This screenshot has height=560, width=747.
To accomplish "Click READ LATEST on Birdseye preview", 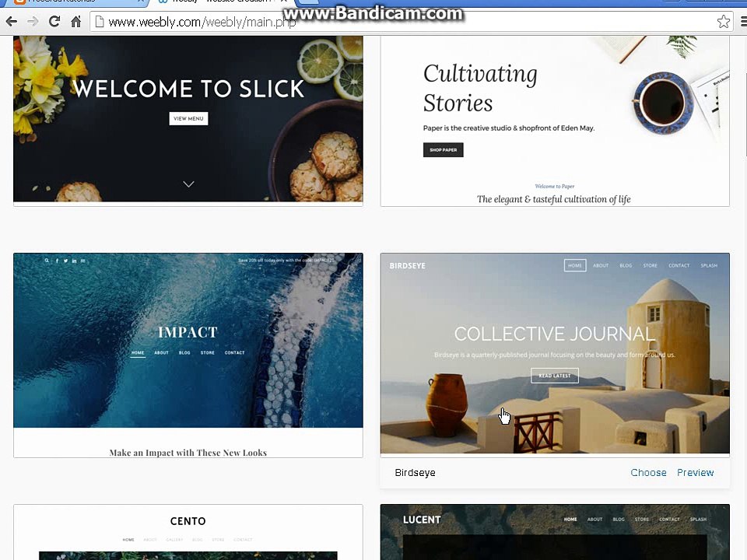I will click(555, 376).
